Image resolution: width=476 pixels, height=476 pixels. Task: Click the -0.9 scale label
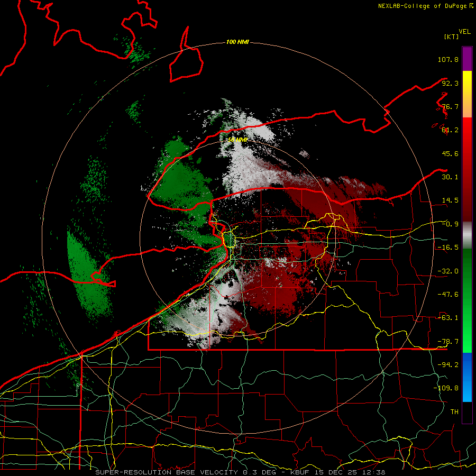pos(450,224)
